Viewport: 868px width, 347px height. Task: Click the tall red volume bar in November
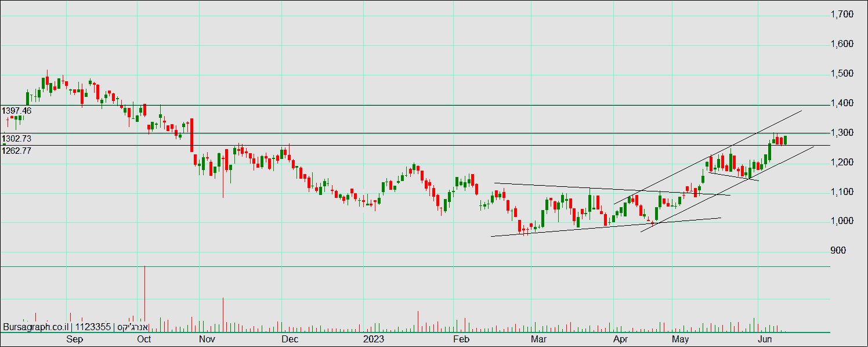pyautogui.click(x=223, y=315)
